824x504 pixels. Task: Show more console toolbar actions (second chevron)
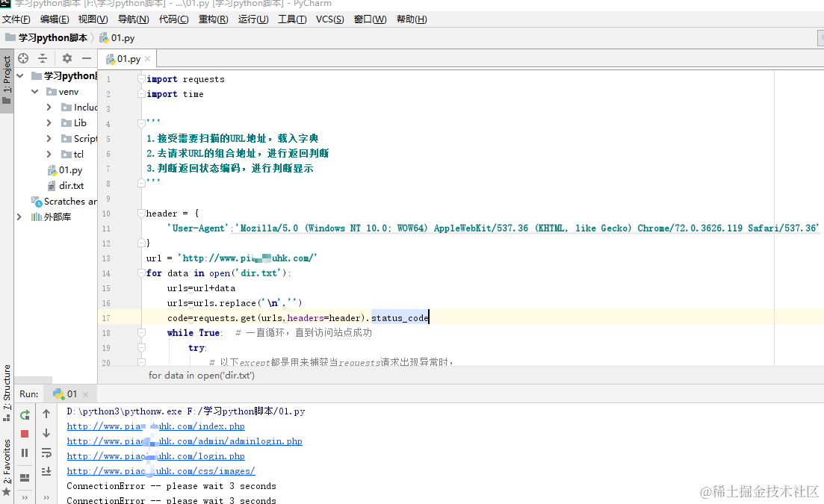tap(46, 497)
